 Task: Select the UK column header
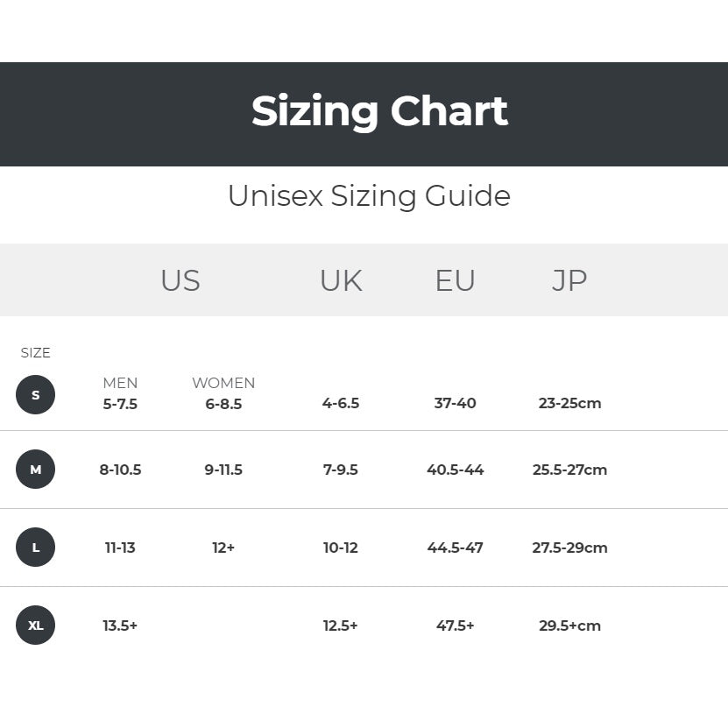coord(341,280)
